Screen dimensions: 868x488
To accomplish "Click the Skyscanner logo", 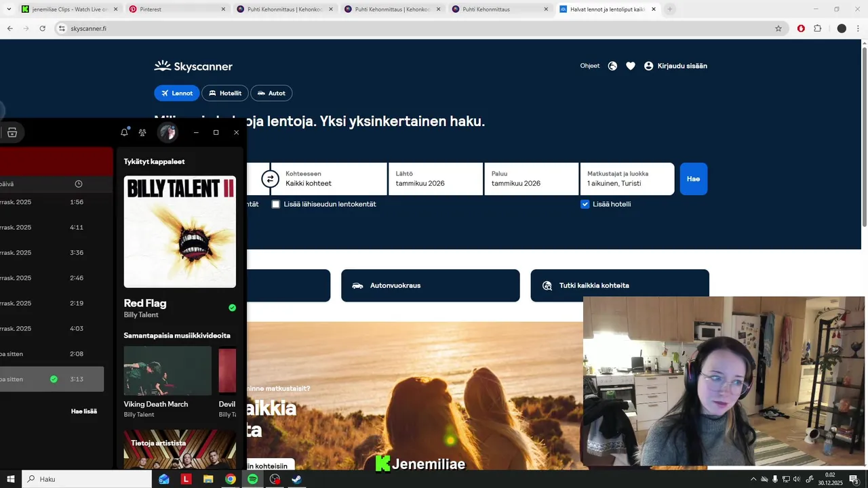I will [193, 66].
